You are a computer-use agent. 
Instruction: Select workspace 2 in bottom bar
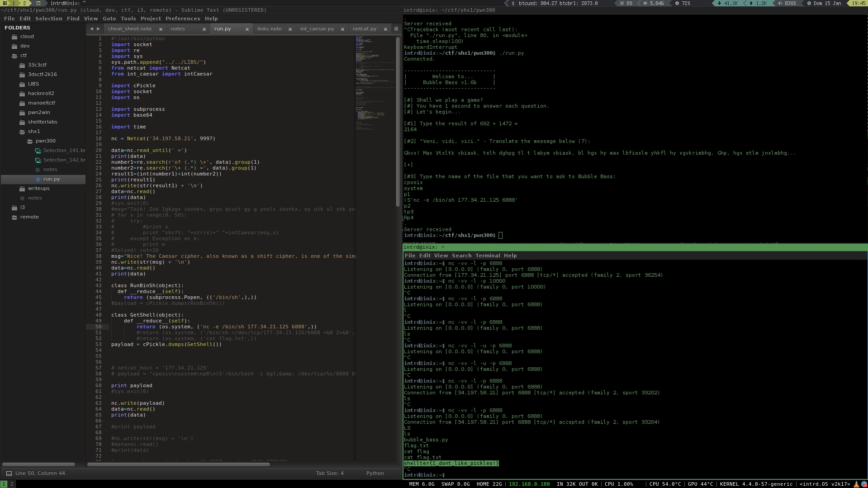click(x=12, y=484)
